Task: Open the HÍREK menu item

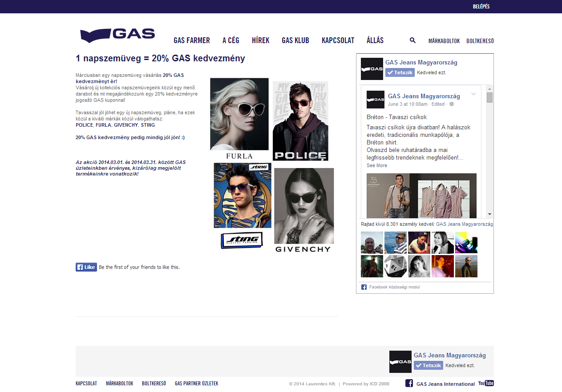Action: (x=260, y=40)
